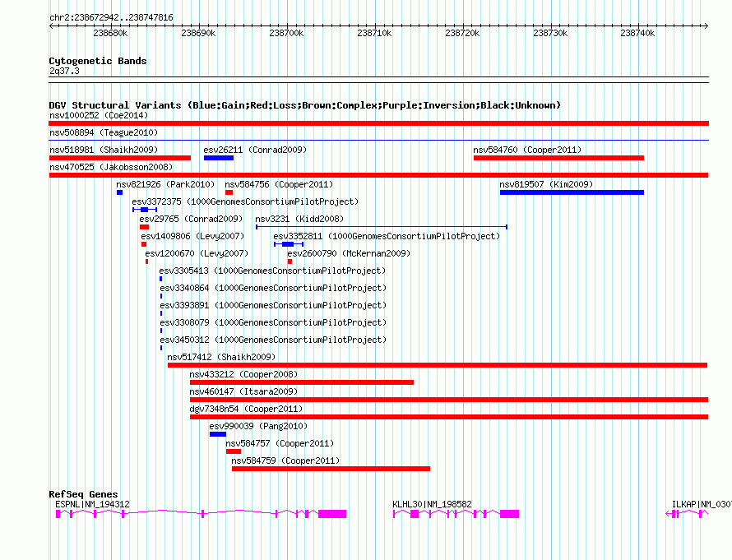Open esv2600790 (McKernan2009) label
Image resolution: width=732 pixels, height=560 pixels.
pyautogui.click(x=349, y=253)
